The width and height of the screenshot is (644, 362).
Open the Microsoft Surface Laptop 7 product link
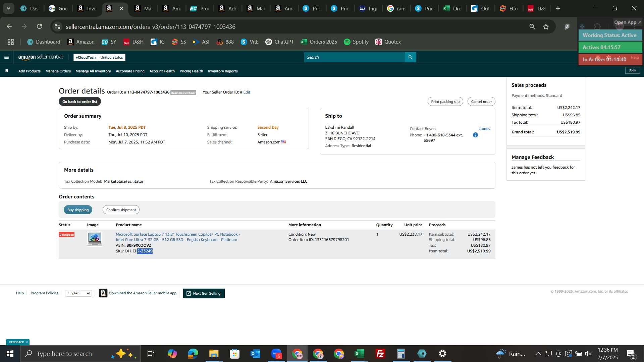(178, 237)
